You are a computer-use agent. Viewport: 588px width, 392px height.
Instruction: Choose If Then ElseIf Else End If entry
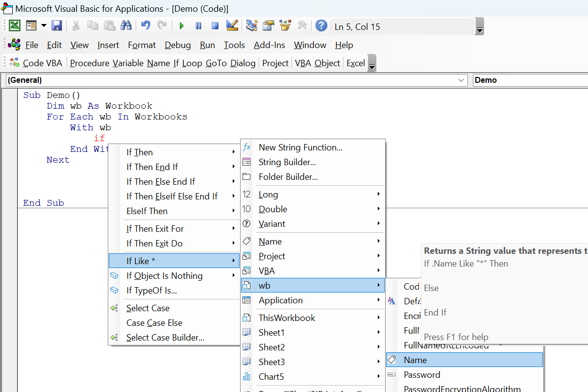[174, 196]
